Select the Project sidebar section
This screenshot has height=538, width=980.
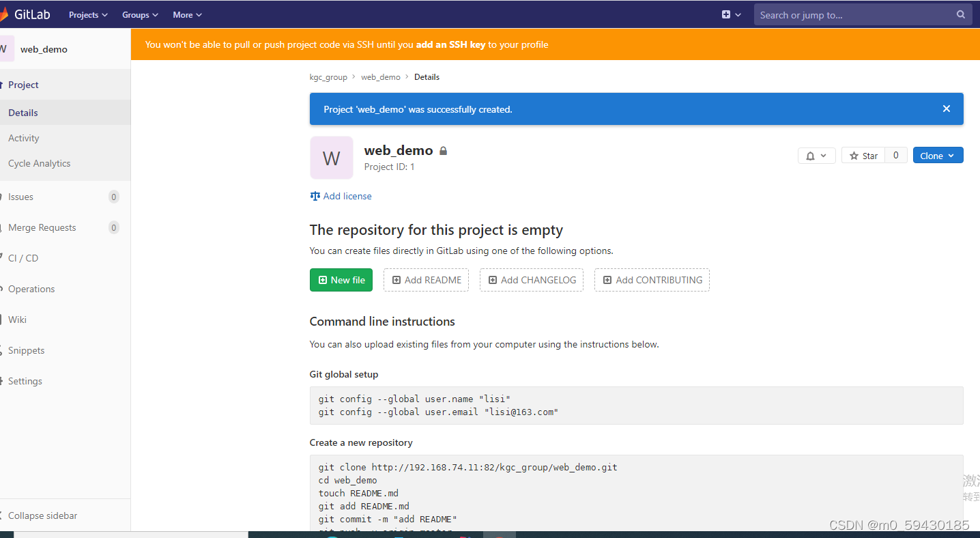(x=65, y=85)
